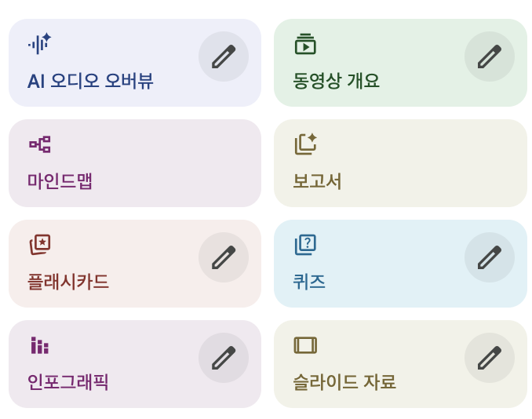The height and width of the screenshot is (419, 532).
Task: Click the 인포그래픽 bar chart icon
Action: [x=39, y=345]
